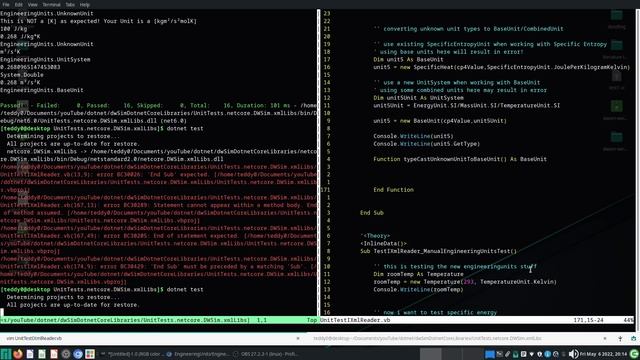Click the blue screen tray icon
The width and height of the screenshot is (640, 360).
point(490,354)
